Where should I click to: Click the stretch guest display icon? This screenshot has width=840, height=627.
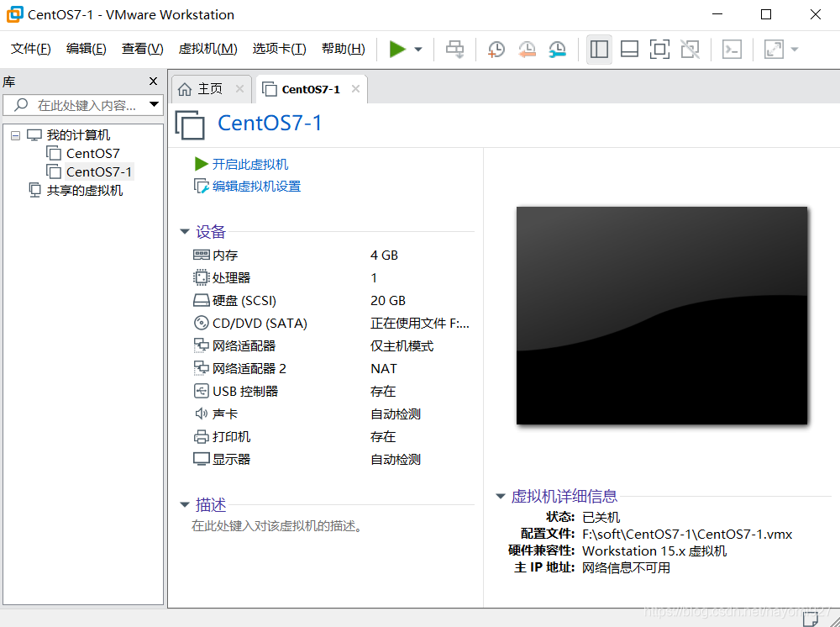click(774, 50)
